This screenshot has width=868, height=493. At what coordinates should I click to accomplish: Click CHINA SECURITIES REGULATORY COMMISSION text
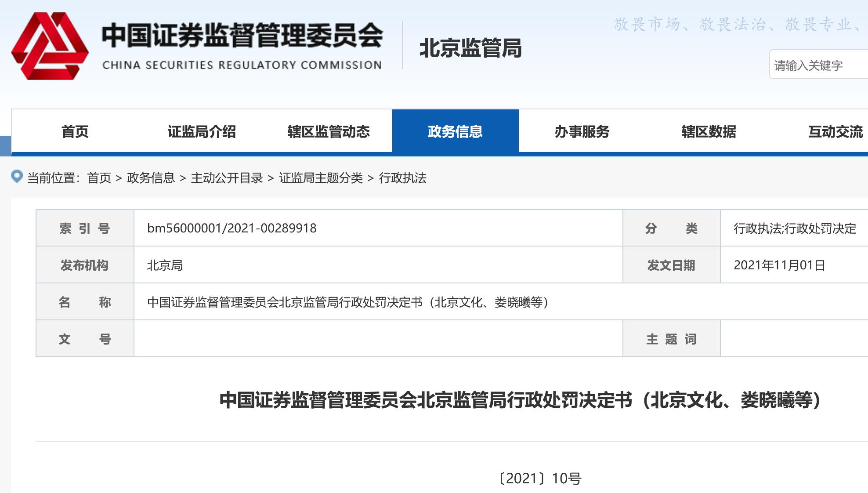(242, 65)
